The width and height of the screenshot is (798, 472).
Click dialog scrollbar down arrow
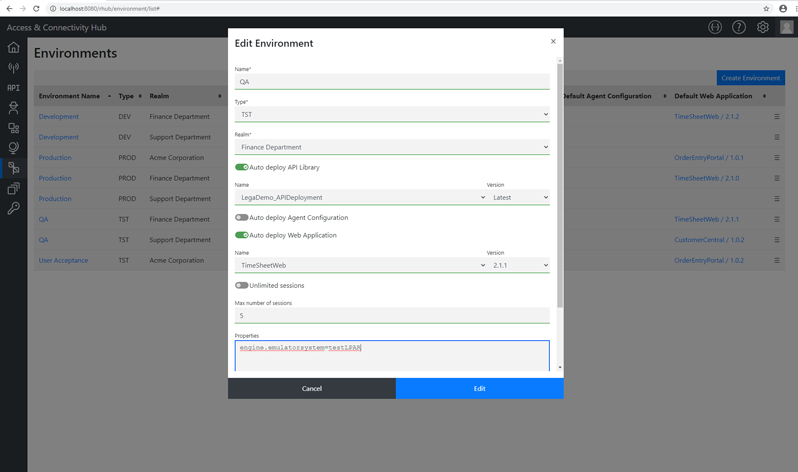coord(560,367)
